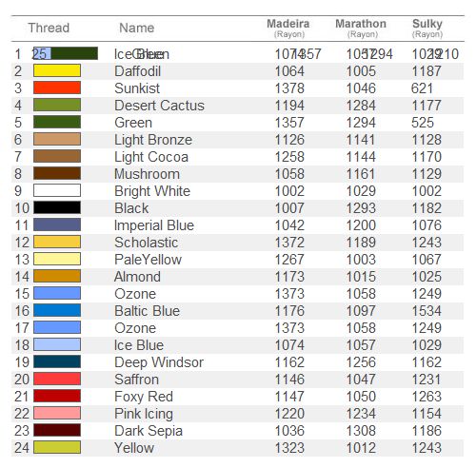This screenshot has height=468, width=476.
Task: Select the name 'Dark Sepia'
Action: click(149, 431)
